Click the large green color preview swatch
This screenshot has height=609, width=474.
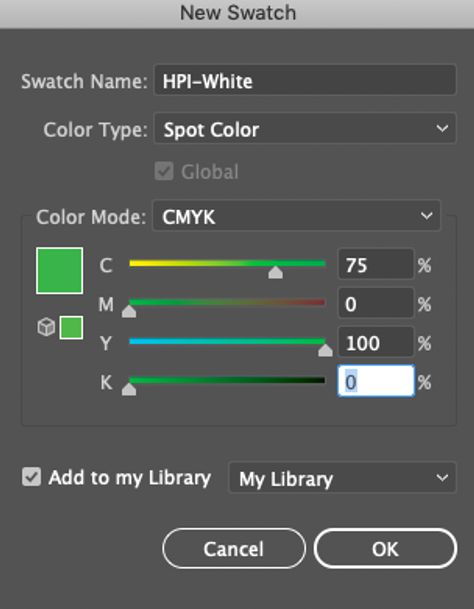pyautogui.click(x=59, y=270)
